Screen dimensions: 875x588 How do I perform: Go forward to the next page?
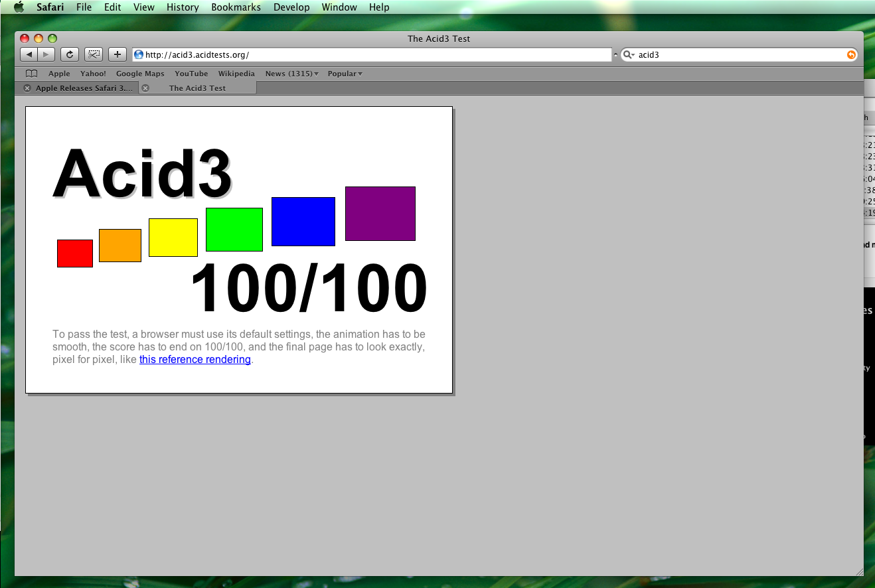[x=46, y=54]
